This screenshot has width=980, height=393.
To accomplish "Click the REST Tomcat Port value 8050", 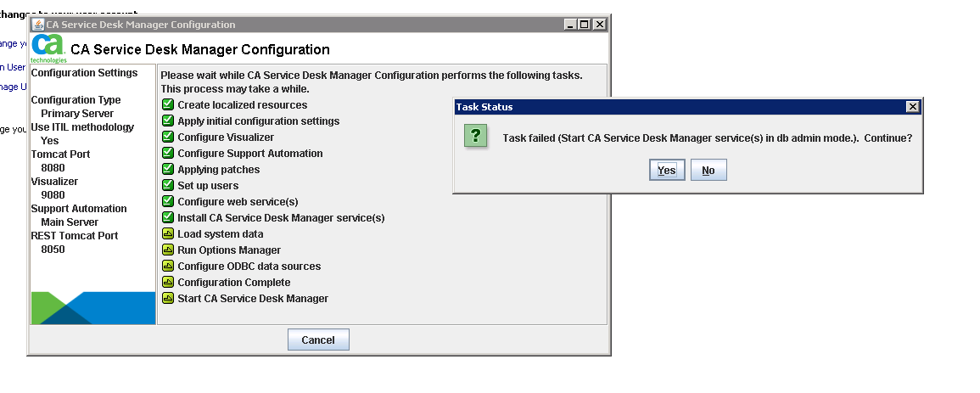I will pos(53,250).
